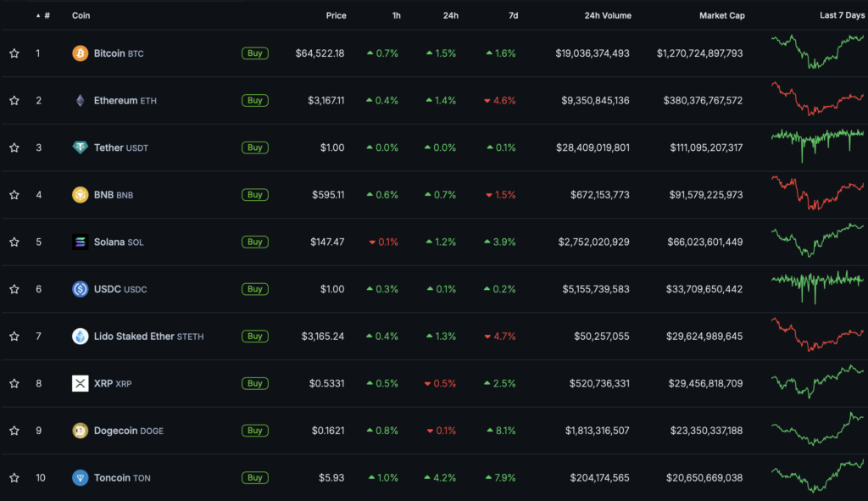Click the BNB coin logo icon

coord(80,195)
